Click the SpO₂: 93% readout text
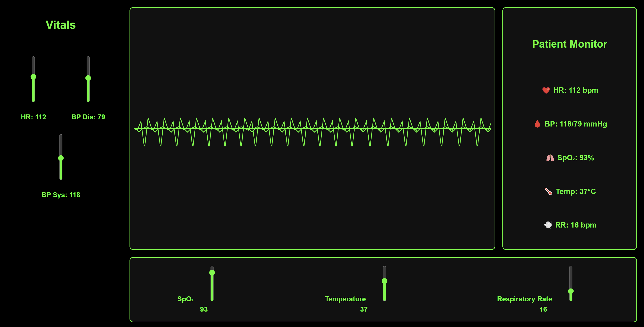 pos(576,158)
